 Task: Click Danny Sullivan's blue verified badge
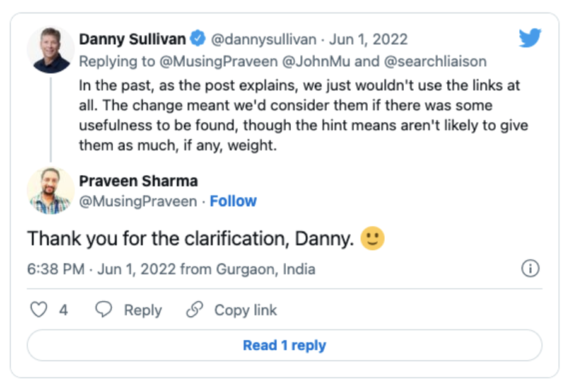[x=197, y=39]
